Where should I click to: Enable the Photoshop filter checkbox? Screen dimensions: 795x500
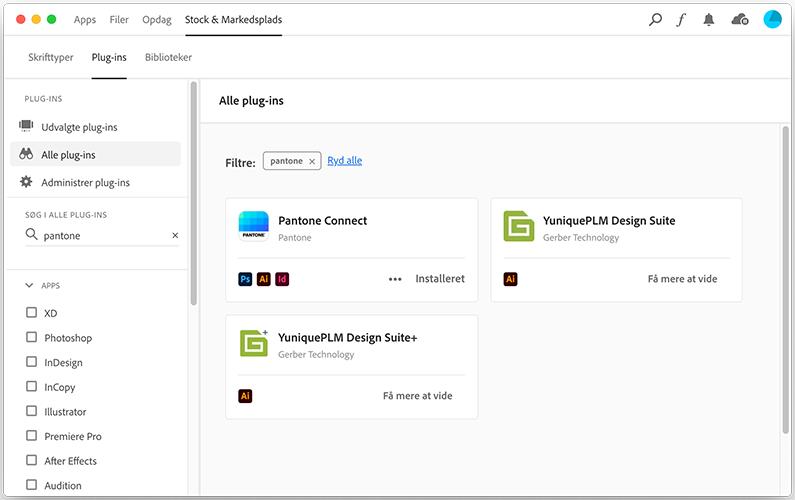[31, 337]
